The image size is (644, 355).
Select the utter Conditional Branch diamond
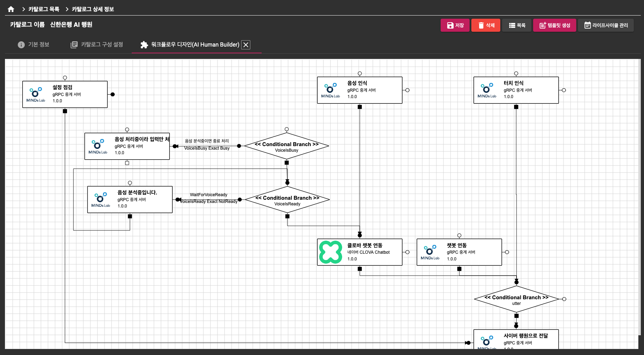(516, 299)
